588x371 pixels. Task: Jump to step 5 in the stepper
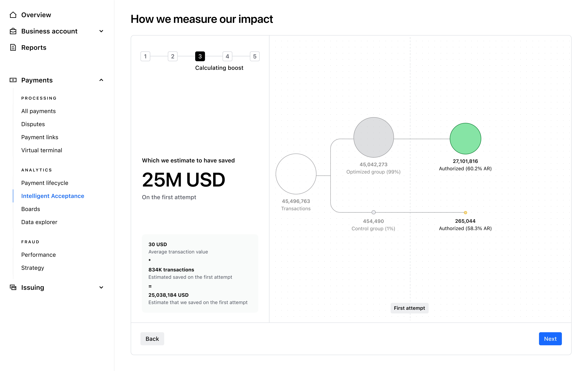pos(255,56)
